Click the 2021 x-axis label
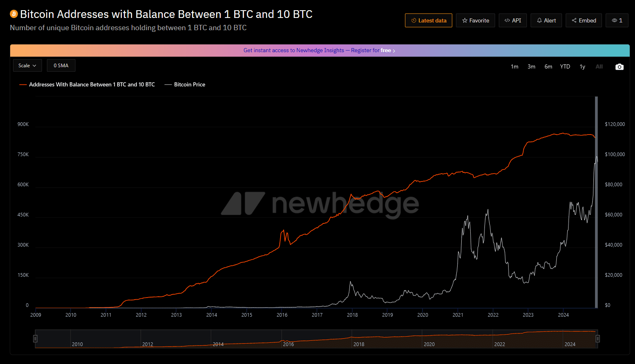 coord(458,315)
